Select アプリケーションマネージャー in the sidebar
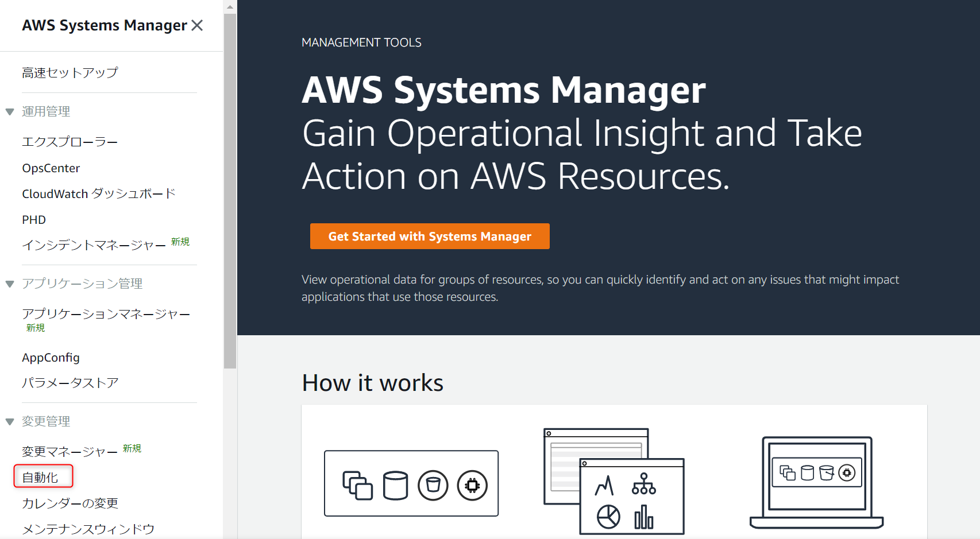The height and width of the screenshot is (539, 980). click(106, 315)
